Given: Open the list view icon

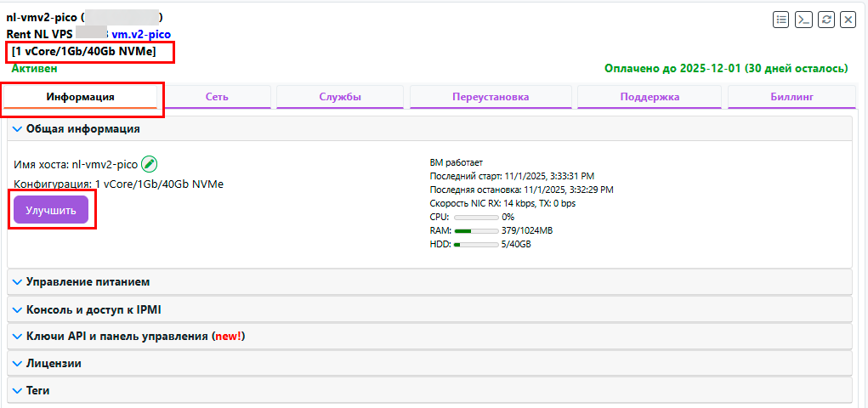Looking at the screenshot, I should click(x=780, y=20).
